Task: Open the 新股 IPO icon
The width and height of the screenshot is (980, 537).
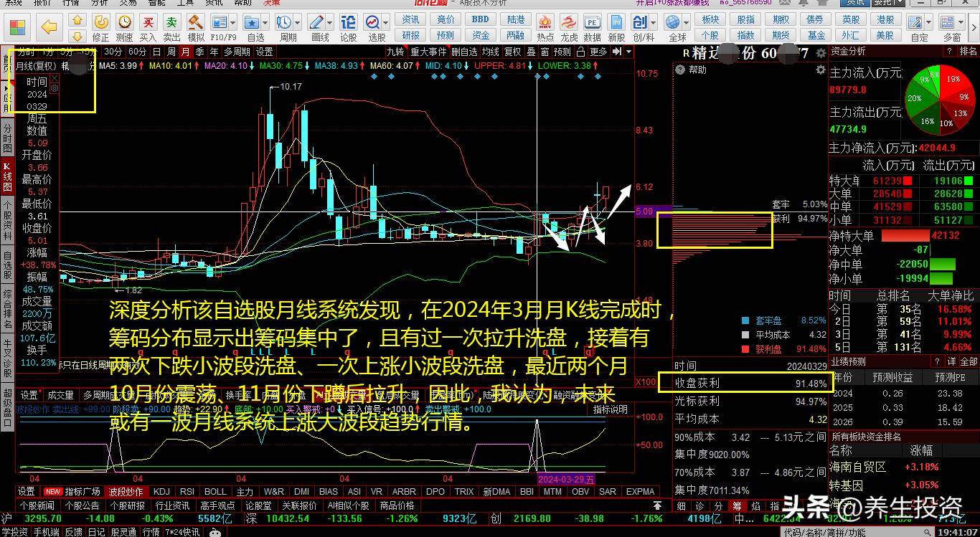Action: (616, 22)
